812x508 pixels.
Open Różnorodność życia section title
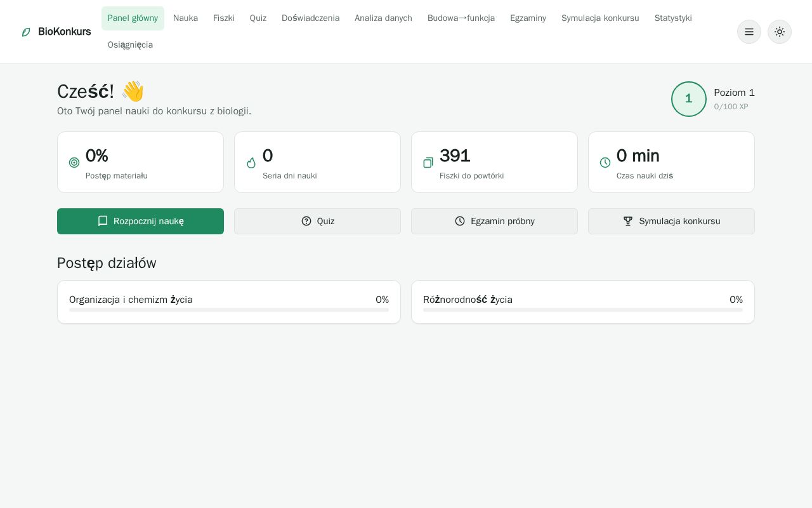coord(468,300)
